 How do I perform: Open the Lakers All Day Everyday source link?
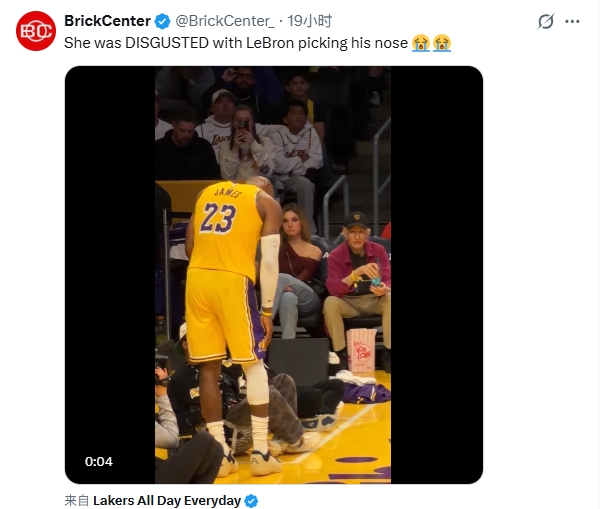167,500
